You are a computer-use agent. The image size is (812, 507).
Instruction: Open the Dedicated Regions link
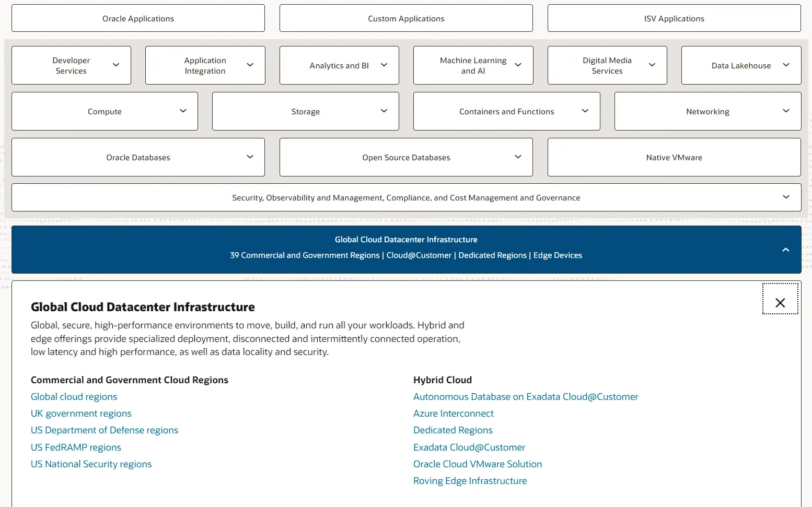click(x=453, y=430)
